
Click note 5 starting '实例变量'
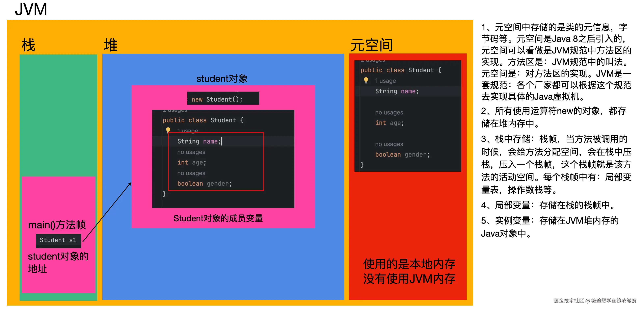pos(550,227)
